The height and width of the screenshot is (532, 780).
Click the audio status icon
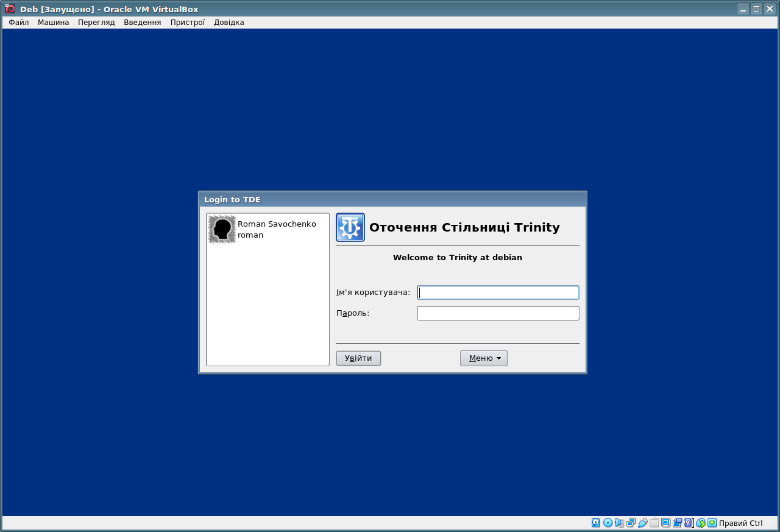[x=619, y=523]
